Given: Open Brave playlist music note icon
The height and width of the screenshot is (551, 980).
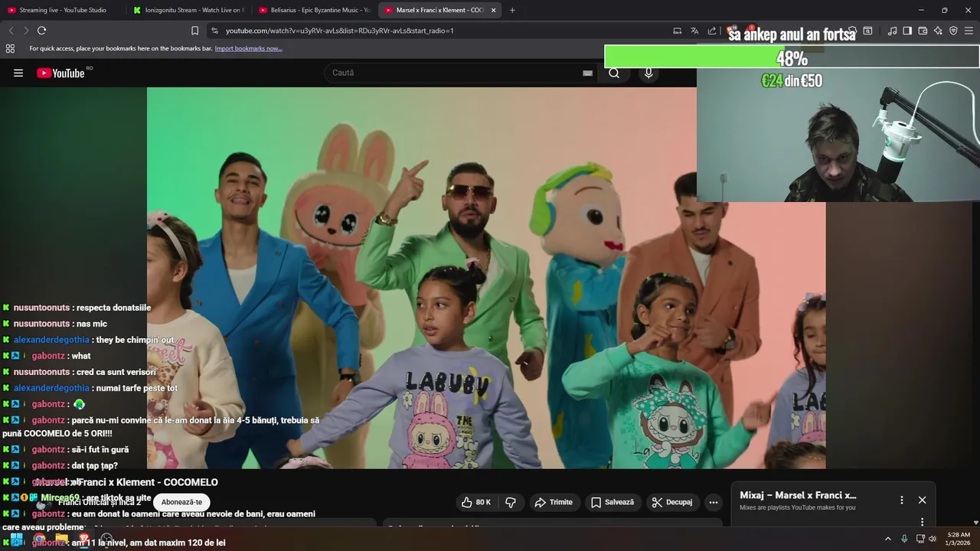Looking at the screenshot, I should click(x=892, y=31).
